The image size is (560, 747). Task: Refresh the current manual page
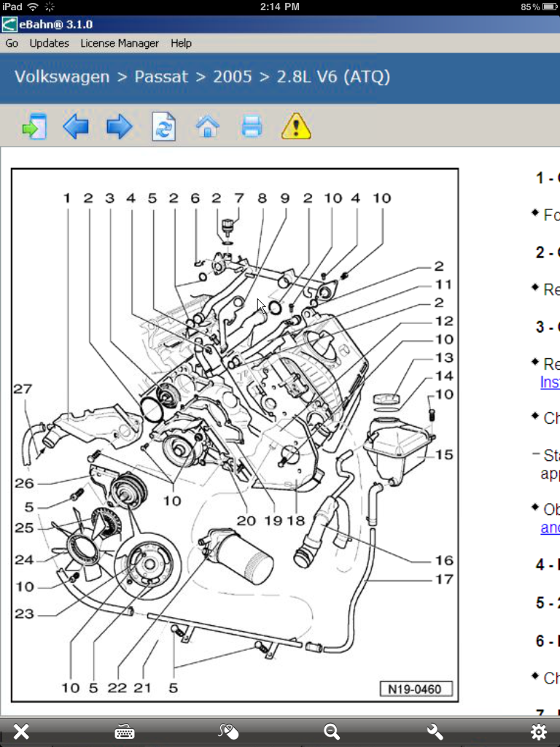coord(163,127)
